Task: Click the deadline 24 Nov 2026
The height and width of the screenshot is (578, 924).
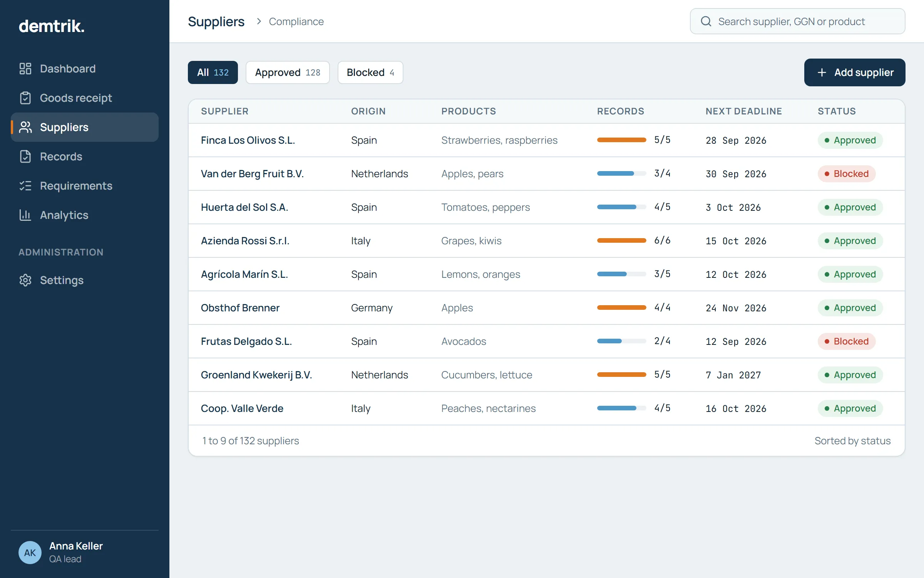Action: tap(736, 308)
